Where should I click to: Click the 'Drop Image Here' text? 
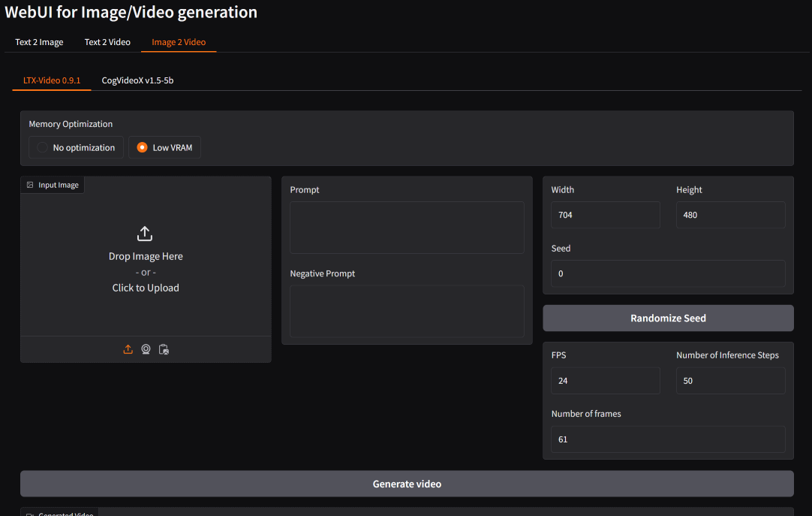(x=146, y=256)
